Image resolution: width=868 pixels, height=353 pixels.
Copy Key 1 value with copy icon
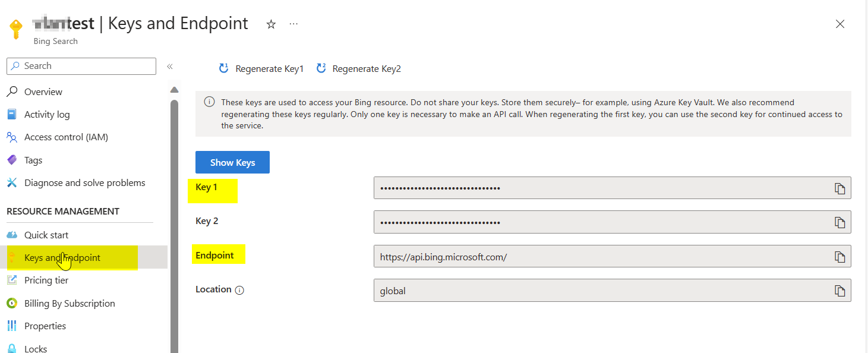(x=839, y=188)
